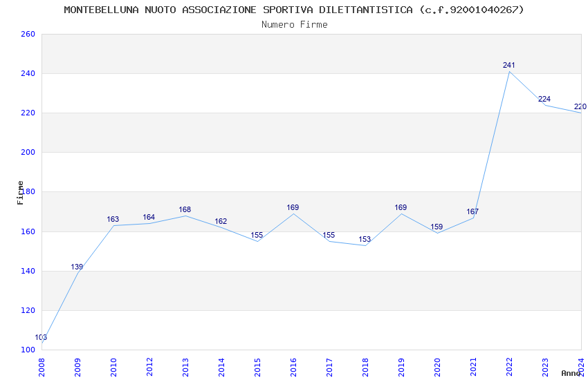This screenshot has width=588, height=380.
Task: Click the data label 155 above 2017
Action: pos(329,235)
